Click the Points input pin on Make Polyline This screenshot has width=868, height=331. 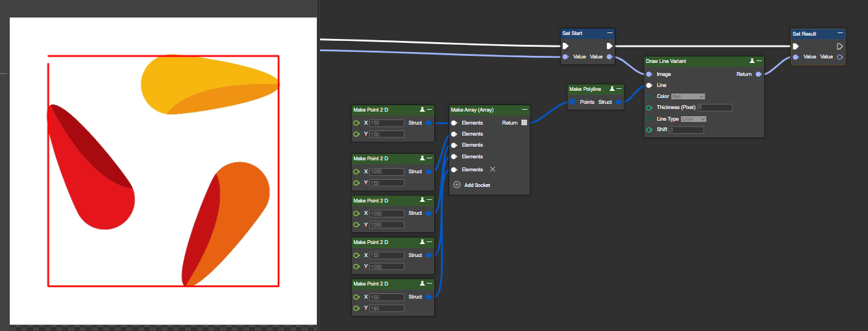click(x=572, y=102)
